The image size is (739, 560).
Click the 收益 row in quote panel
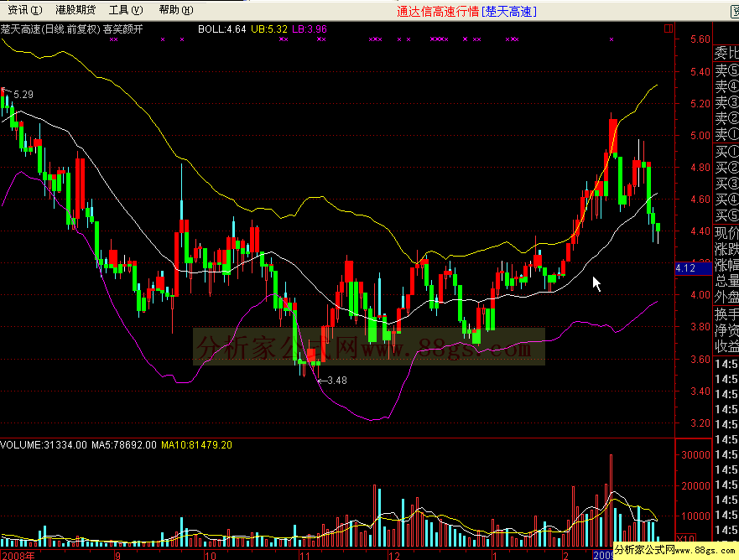click(726, 346)
